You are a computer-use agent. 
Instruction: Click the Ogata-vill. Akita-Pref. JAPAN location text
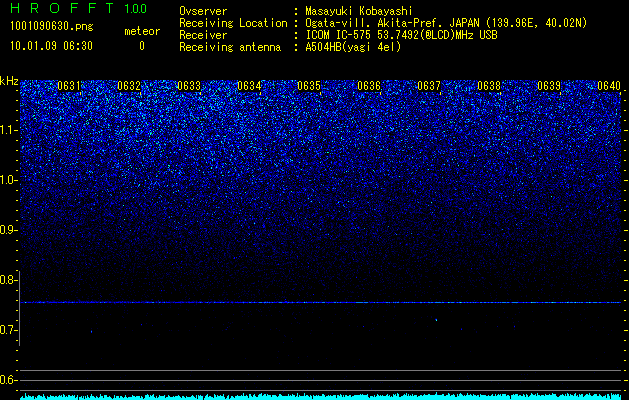click(x=446, y=23)
